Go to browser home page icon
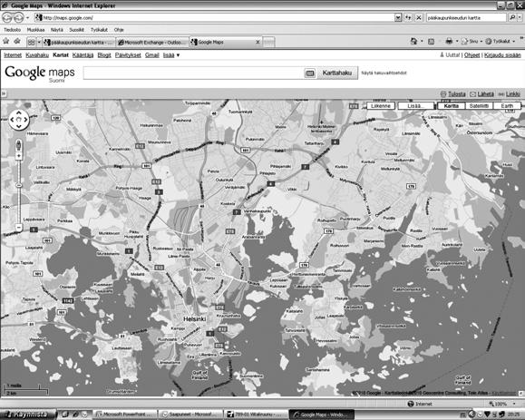Viewport: 525px width, 420px height. point(413,41)
